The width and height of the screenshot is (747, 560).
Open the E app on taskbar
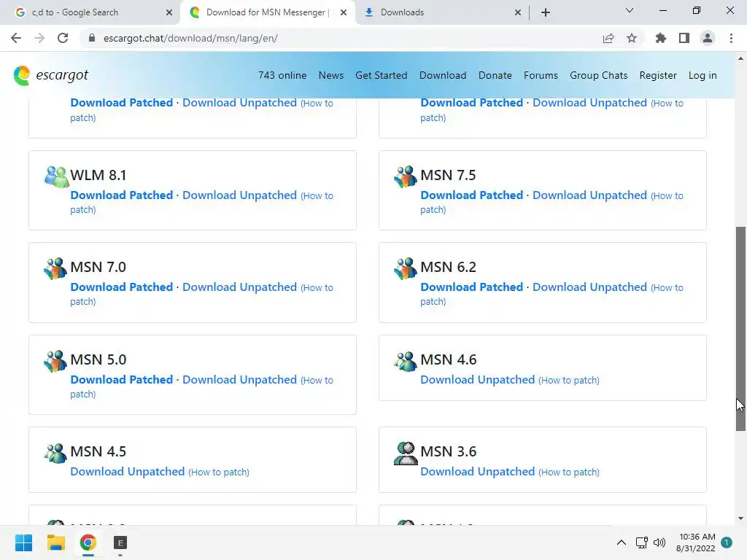point(120,542)
